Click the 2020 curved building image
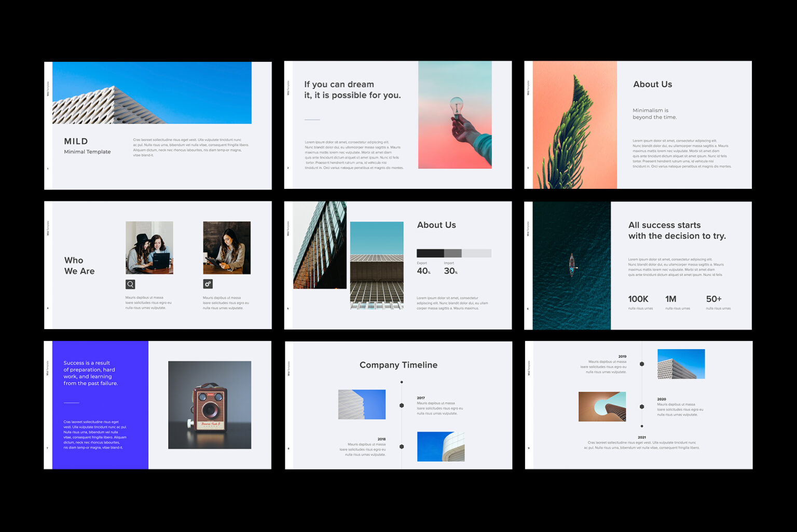The width and height of the screenshot is (797, 532). coord(602,406)
